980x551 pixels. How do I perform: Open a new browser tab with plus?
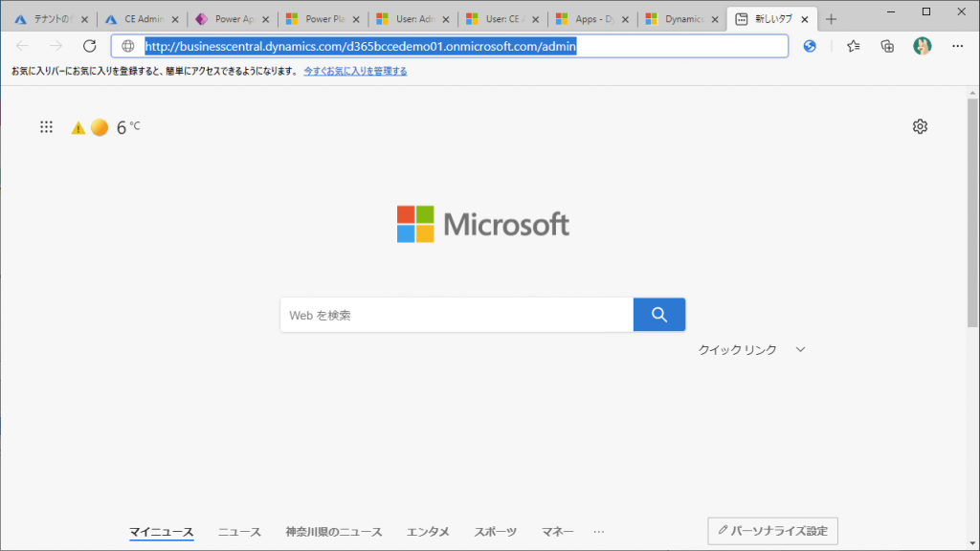[831, 19]
